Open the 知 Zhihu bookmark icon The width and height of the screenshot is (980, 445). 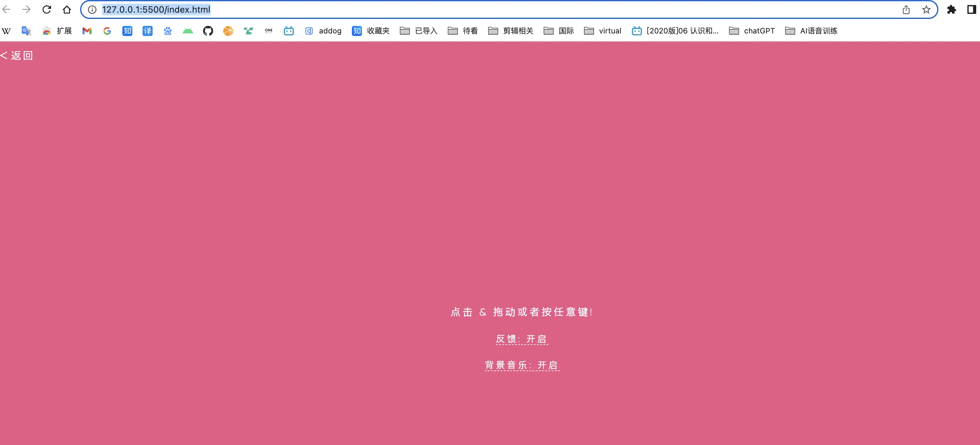tap(127, 31)
